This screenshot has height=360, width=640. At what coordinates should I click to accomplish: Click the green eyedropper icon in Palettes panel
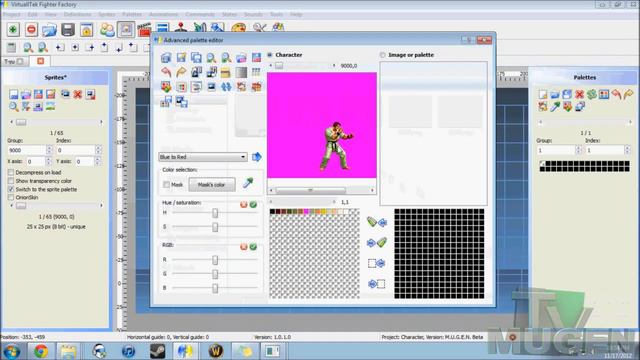(x=555, y=107)
